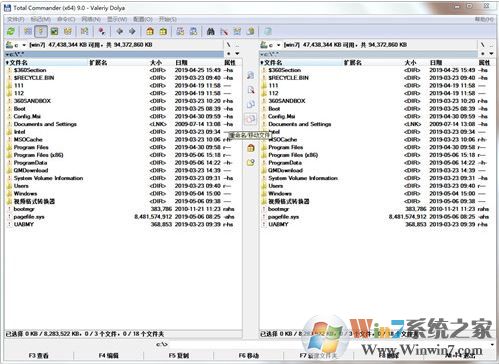Viewport: 499px width, 364px height.
Task: Click the green Refresh toolbar icon
Action: pos(11,31)
